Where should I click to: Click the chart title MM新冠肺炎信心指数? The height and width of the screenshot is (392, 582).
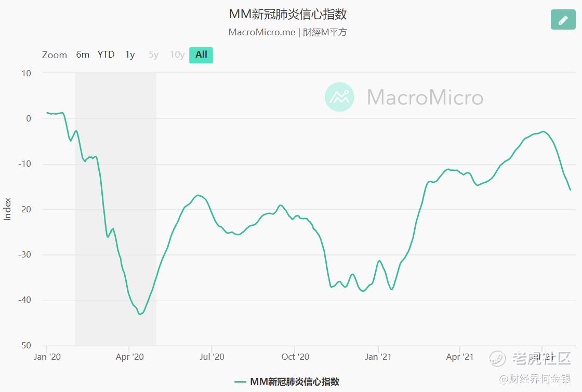[x=288, y=14]
